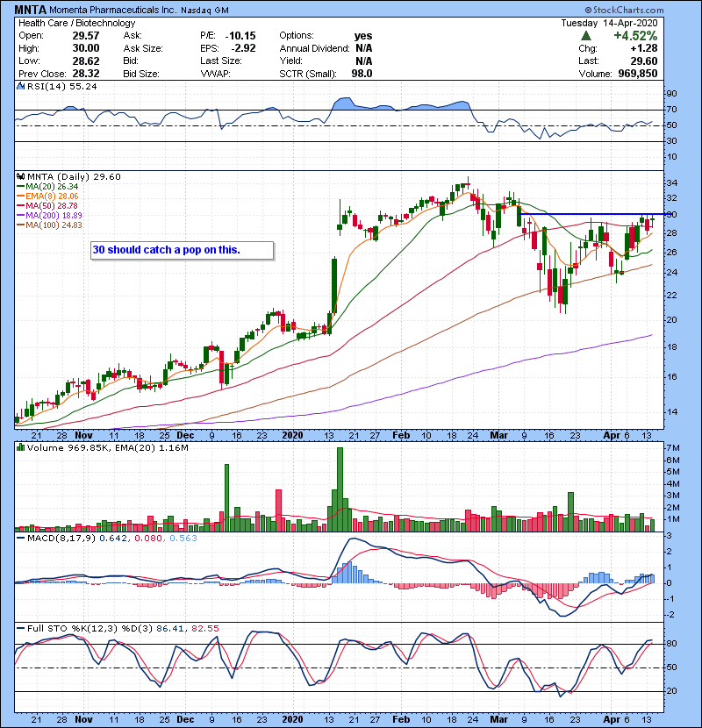The width and height of the screenshot is (702, 728).
Task: Click the Health Care / Biotechnology sector label
Action: (76, 23)
